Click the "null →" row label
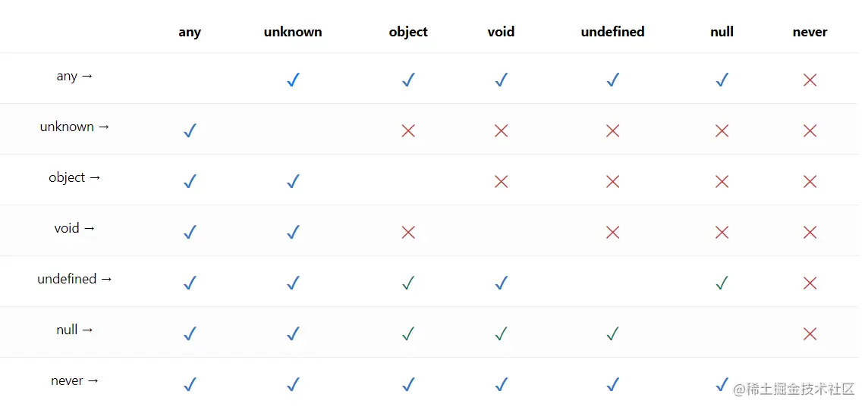 [x=74, y=330]
